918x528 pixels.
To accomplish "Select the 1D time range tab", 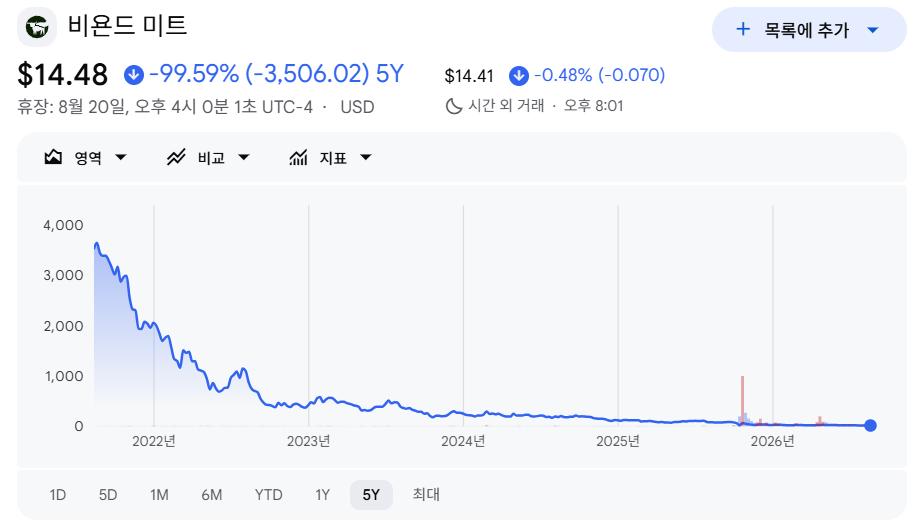I will point(58,495).
